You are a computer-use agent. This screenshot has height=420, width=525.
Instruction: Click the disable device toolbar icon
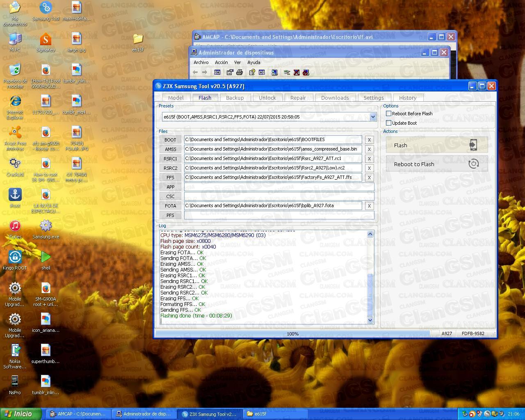306,72
